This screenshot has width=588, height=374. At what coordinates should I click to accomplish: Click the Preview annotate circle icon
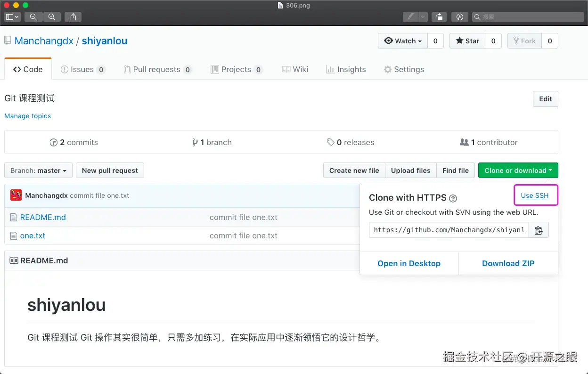click(460, 17)
